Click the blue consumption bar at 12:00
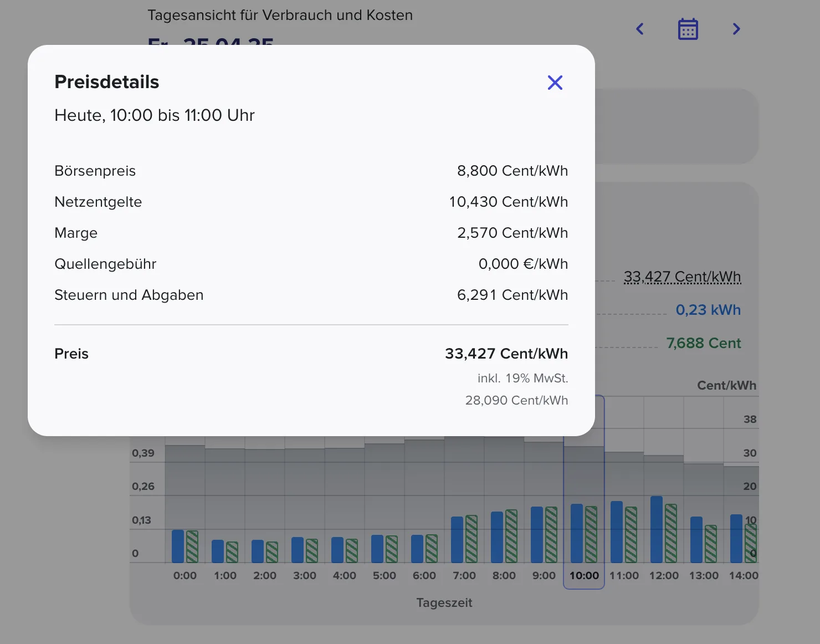820x644 pixels. (657, 529)
